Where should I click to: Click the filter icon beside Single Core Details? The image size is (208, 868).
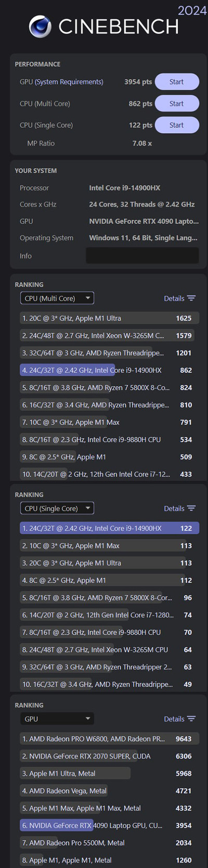(x=191, y=508)
